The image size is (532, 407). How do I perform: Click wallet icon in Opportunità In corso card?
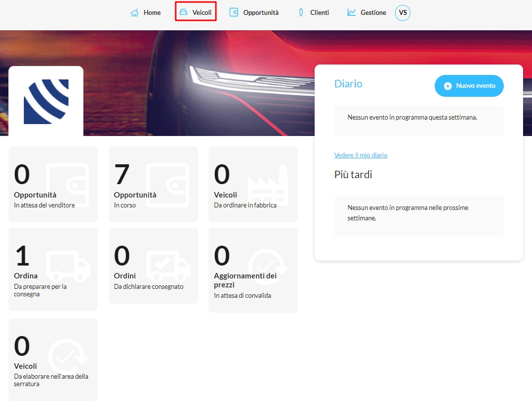coord(168,185)
